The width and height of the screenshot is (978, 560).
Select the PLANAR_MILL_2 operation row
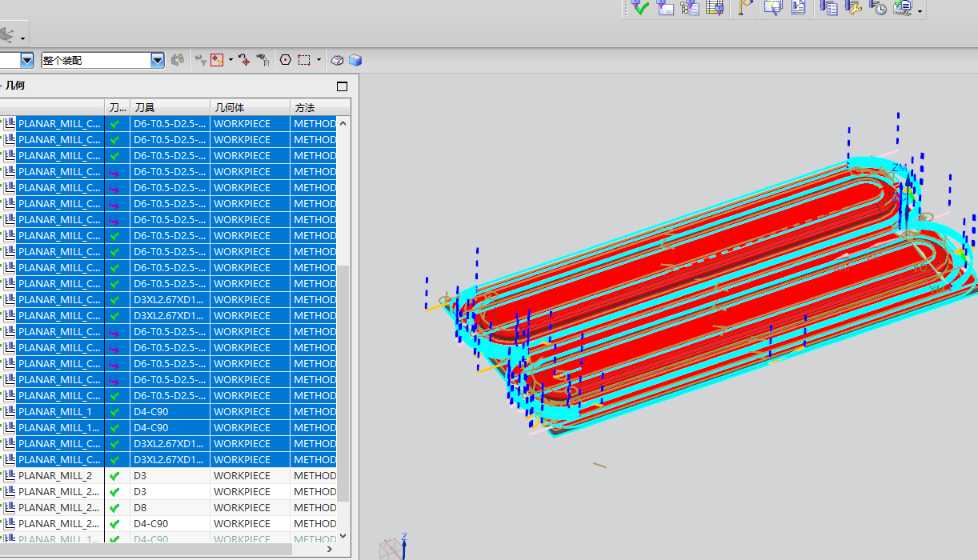point(168,475)
